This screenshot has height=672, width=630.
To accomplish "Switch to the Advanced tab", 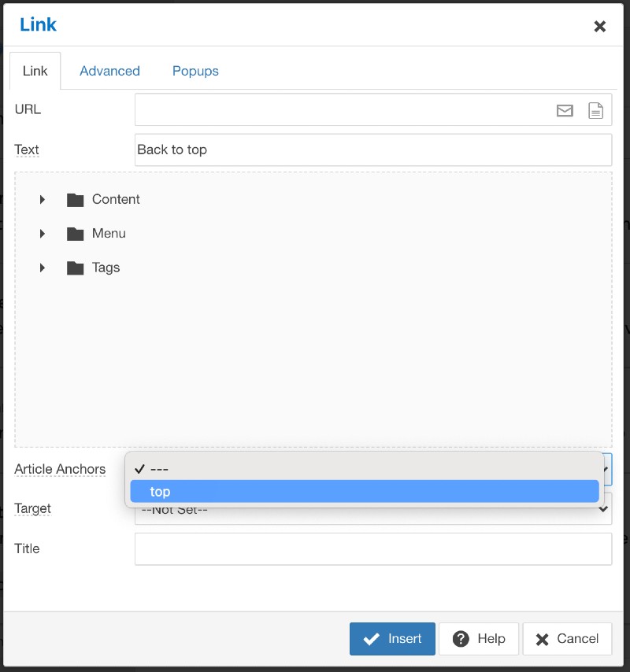I will tap(109, 71).
